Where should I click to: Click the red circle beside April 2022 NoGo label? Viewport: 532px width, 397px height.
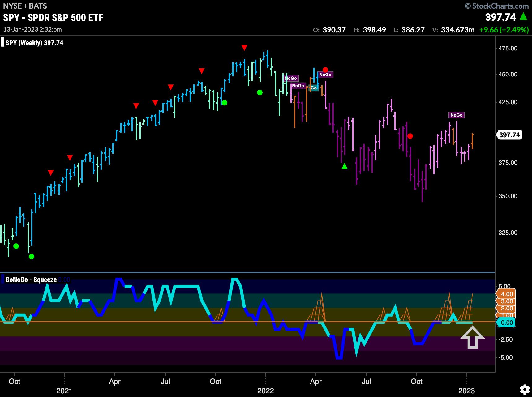pyautogui.click(x=325, y=70)
